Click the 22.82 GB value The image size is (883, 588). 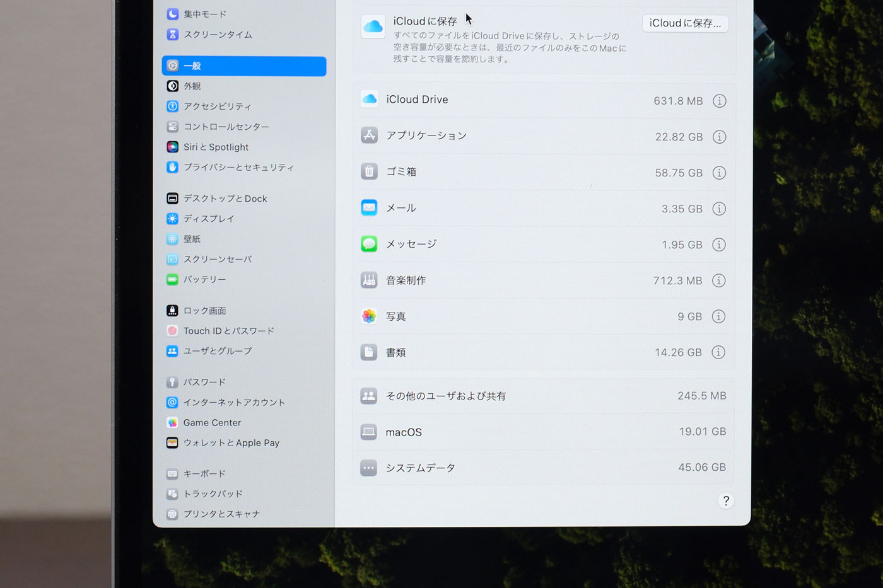point(679,137)
